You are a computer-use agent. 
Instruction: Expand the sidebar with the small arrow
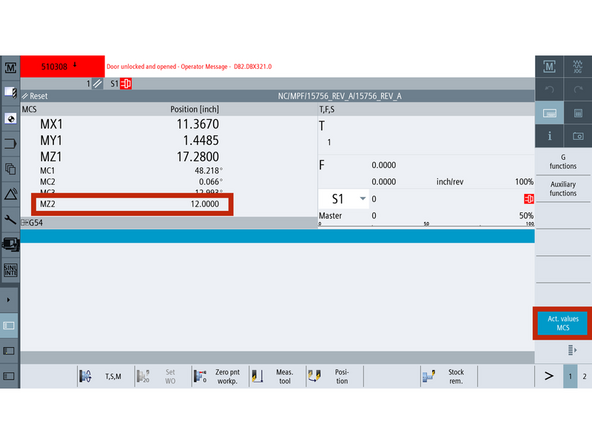[8, 300]
